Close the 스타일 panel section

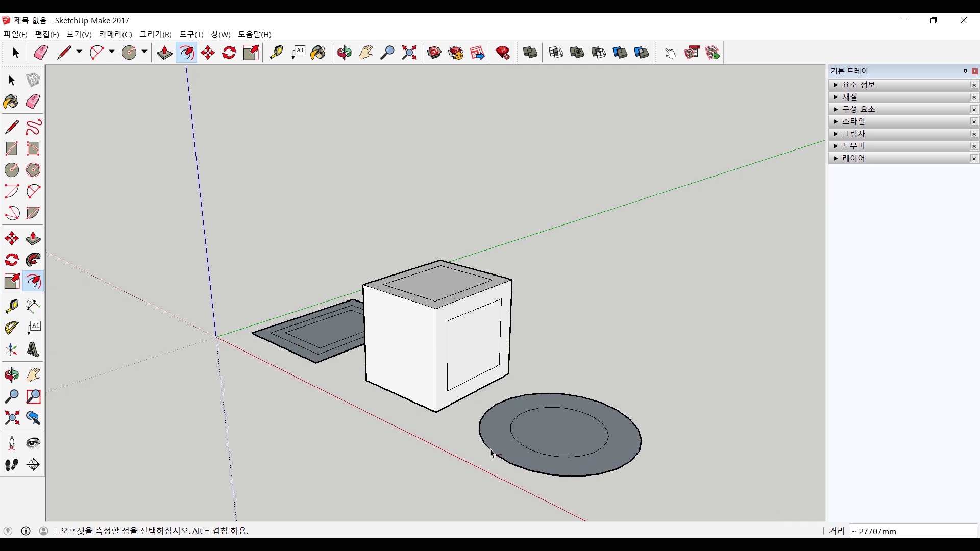coord(974,121)
